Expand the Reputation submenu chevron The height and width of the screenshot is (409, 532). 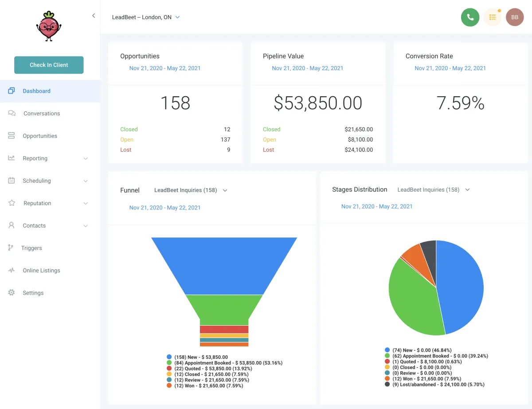86,203
